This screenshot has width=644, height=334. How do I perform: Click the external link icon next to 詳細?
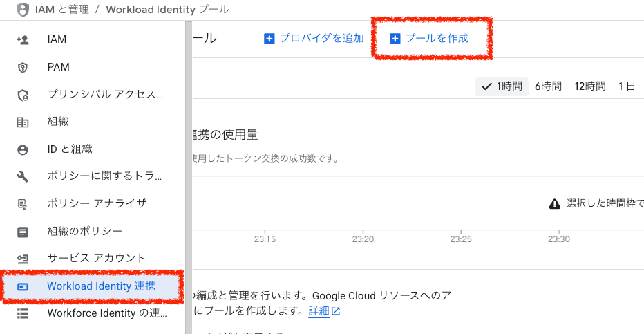[x=336, y=311]
